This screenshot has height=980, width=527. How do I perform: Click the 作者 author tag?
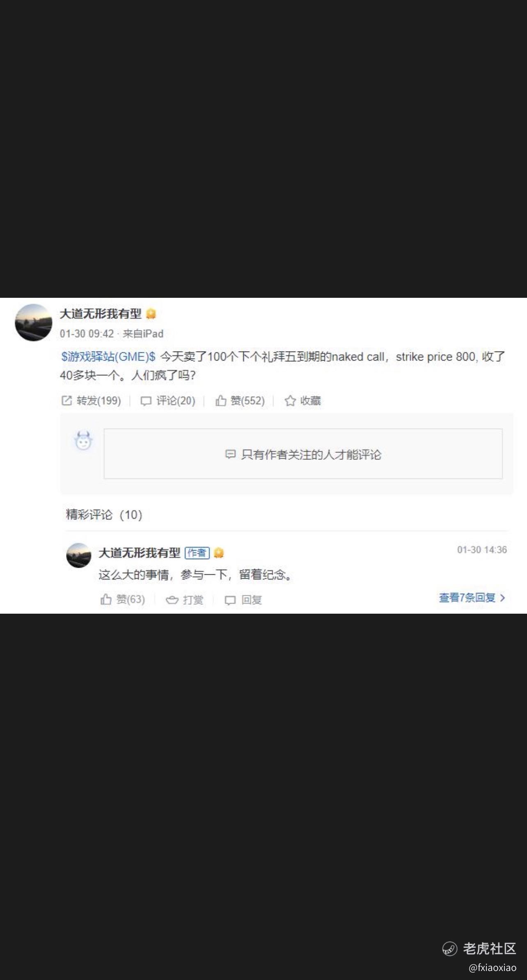pos(197,553)
